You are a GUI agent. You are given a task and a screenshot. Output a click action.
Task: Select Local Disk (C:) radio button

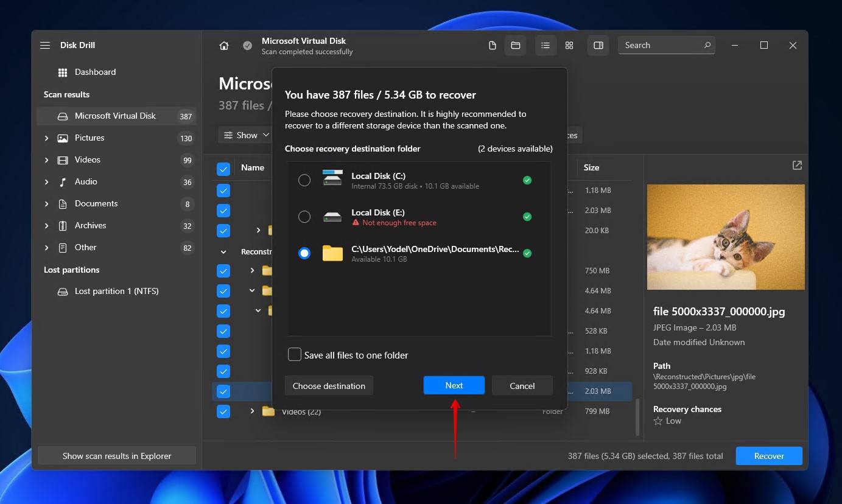point(304,180)
